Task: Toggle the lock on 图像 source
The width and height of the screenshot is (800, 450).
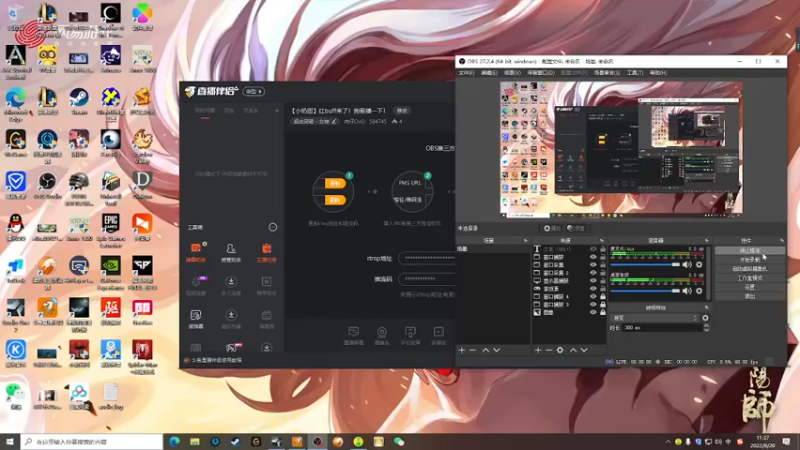Action: tap(603, 312)
